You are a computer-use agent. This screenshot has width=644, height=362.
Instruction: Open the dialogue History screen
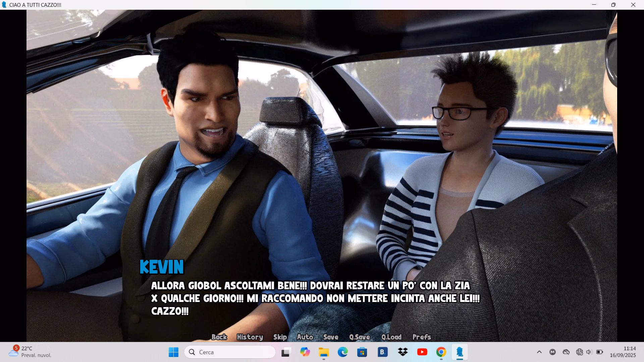250,337
